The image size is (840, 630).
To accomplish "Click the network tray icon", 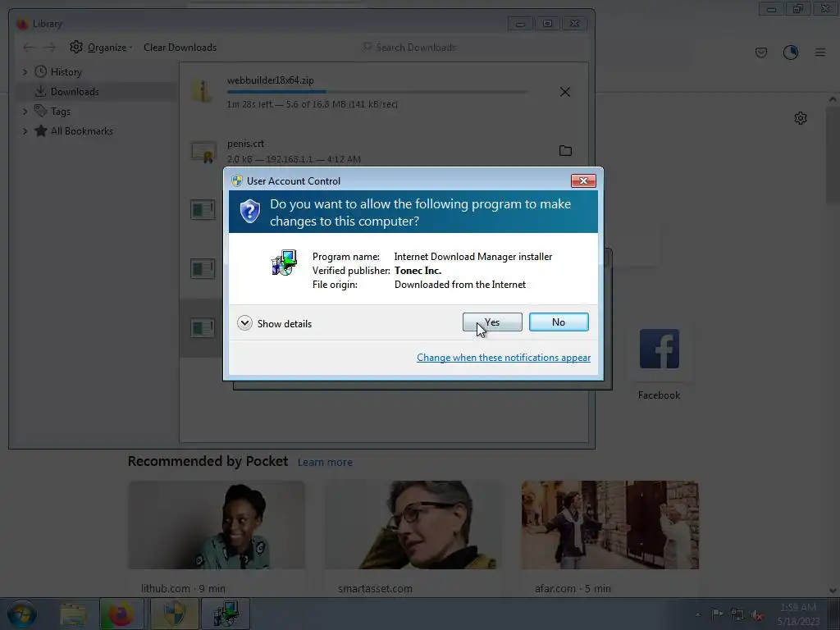I will point(737,614).
